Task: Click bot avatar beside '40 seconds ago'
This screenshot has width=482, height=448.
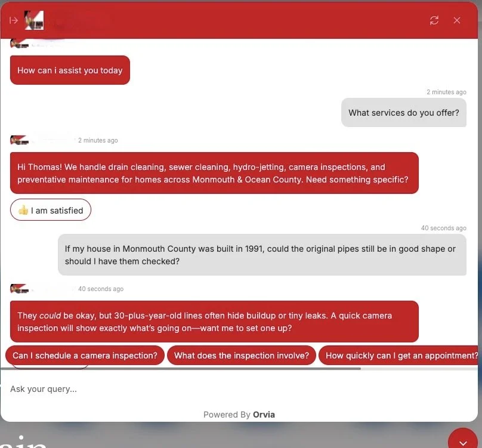Action: point(19,289)
